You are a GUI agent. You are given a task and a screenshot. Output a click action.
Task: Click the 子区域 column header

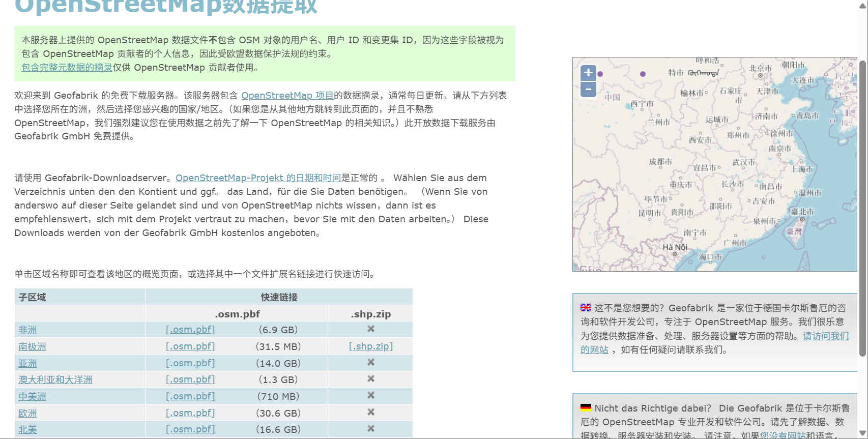(80, 297)
